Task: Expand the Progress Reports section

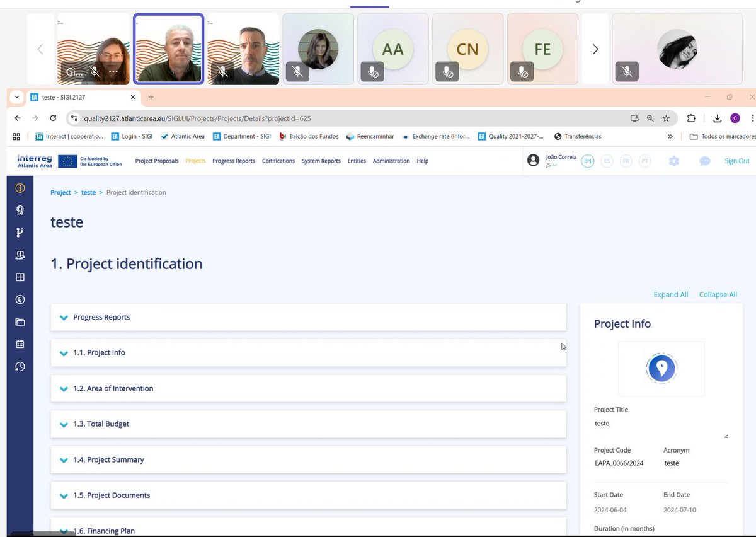Action: (309, 317)
